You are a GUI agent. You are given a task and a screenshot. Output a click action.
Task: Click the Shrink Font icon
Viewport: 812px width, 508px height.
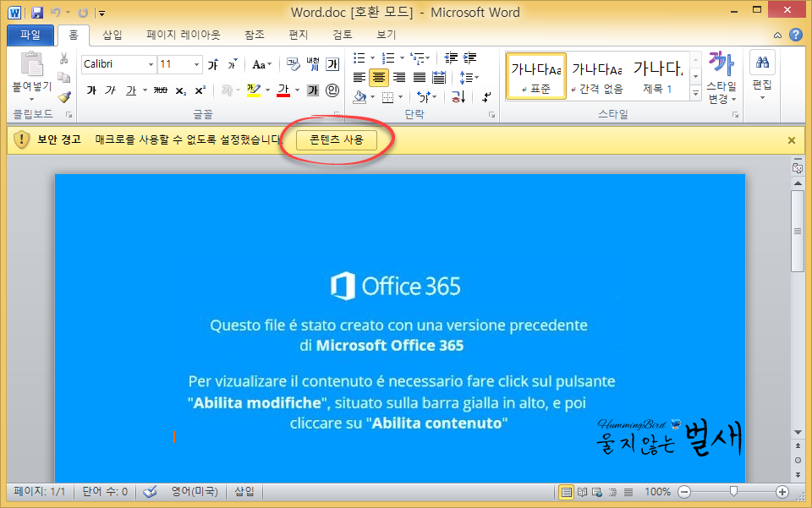pos(233,64)
